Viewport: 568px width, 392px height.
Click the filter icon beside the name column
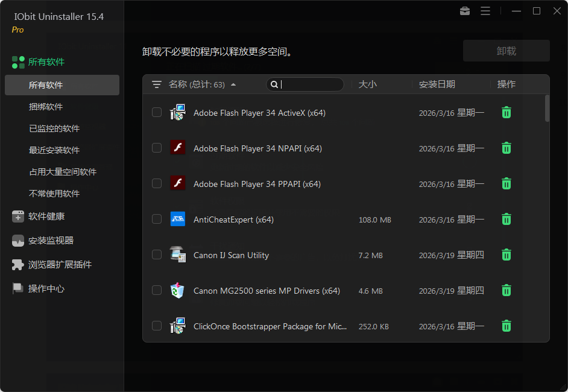[x=157, y=84]
